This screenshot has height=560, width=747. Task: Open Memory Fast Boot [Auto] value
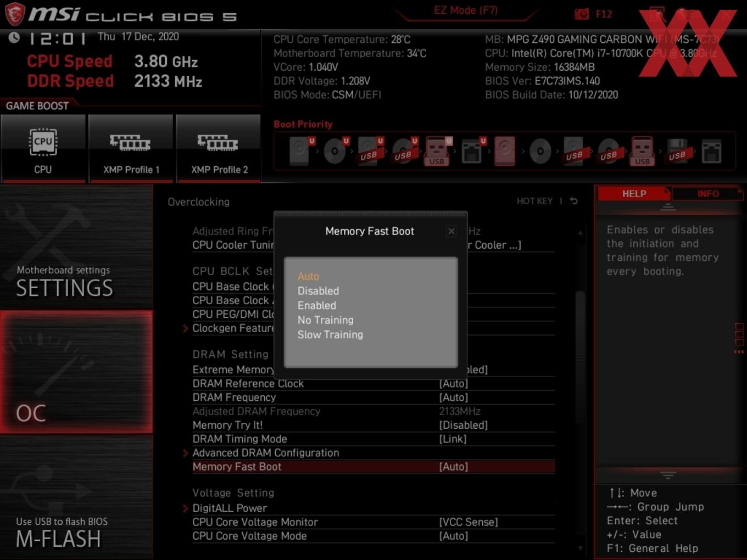[x=454, y=467]
